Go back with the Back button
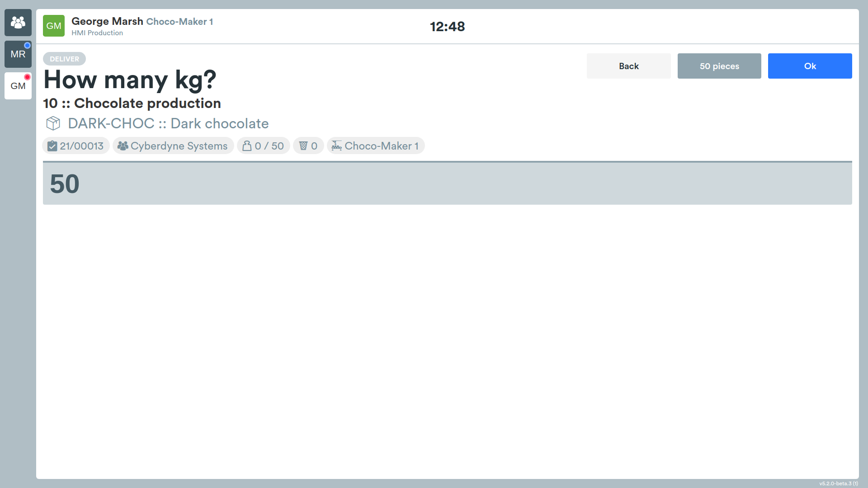 coord(629,66)
